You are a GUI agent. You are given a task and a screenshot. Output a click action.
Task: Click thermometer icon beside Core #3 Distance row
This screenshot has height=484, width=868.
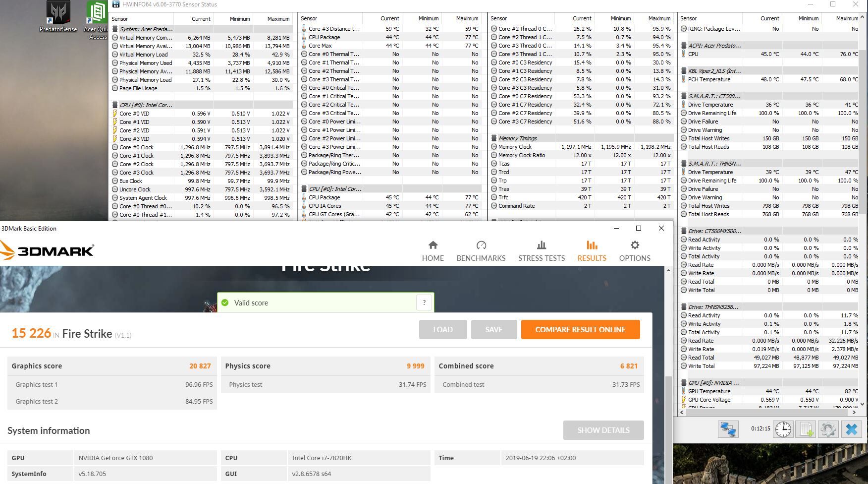[x=304, y=29]
